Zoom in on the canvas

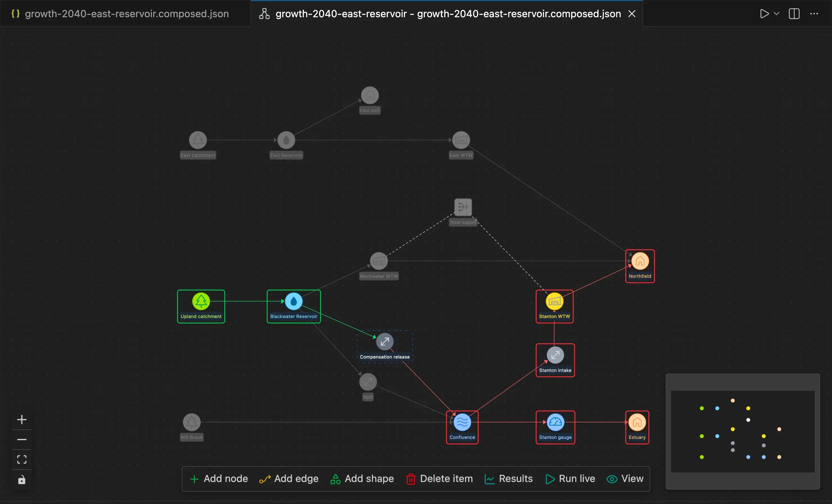(x=22, y=420)
